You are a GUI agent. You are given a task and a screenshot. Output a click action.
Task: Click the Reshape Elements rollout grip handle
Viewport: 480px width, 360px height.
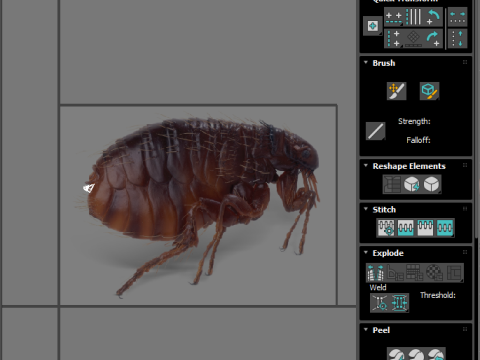pyautogui.click(x=465, y=165)
